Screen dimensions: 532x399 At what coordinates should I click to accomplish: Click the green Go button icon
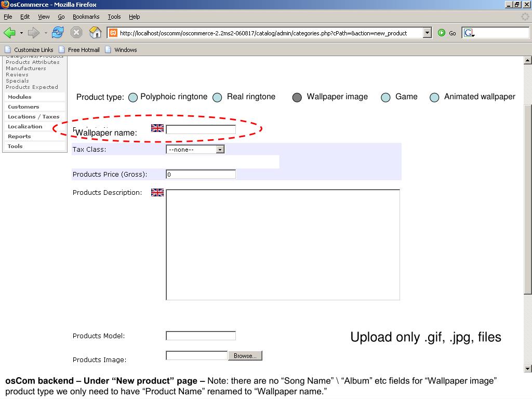pos(442,33)
